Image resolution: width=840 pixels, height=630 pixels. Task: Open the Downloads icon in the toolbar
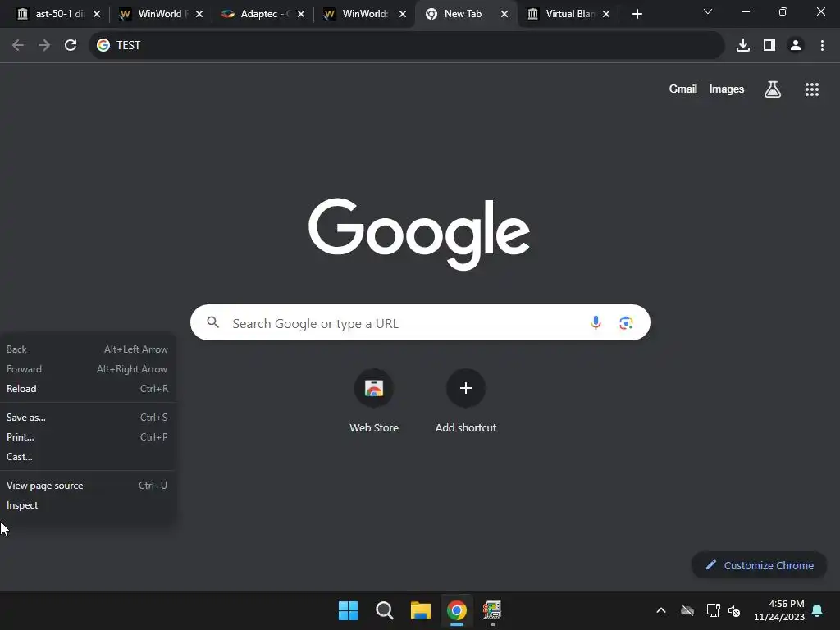(x=742, y=45)
